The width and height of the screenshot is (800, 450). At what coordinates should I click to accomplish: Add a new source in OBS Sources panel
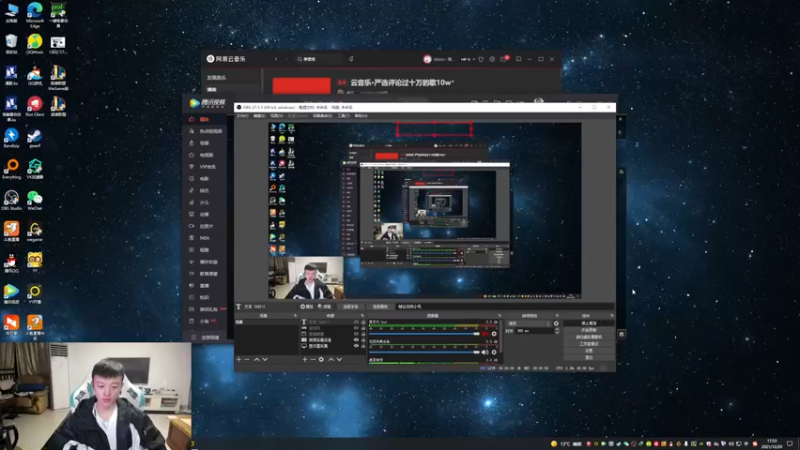[305, 360]
